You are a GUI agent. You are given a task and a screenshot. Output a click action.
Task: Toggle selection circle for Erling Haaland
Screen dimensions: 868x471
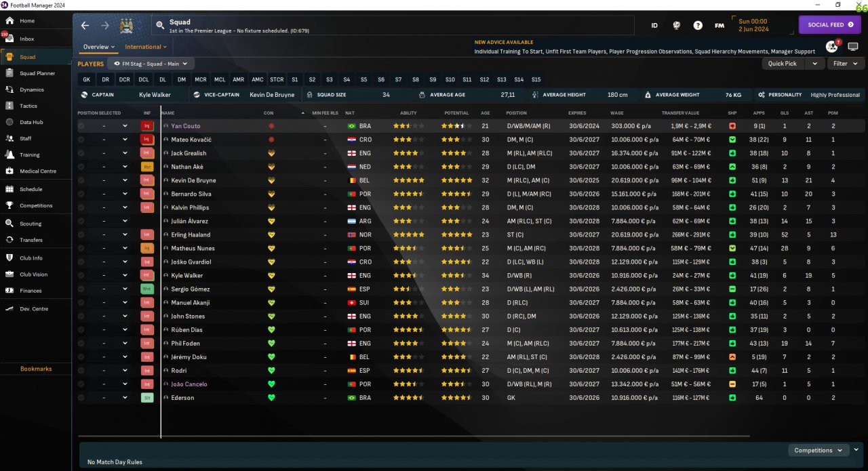(81, 234)
